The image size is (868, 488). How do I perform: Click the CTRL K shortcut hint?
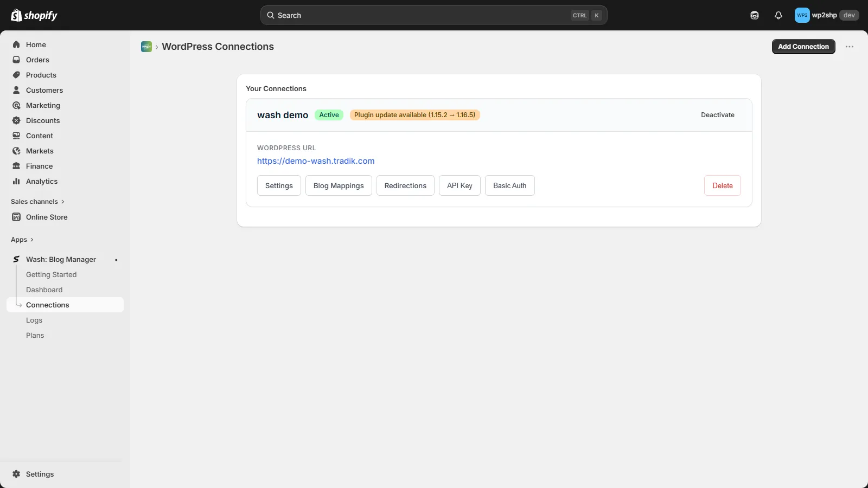(x=587, y=15)
